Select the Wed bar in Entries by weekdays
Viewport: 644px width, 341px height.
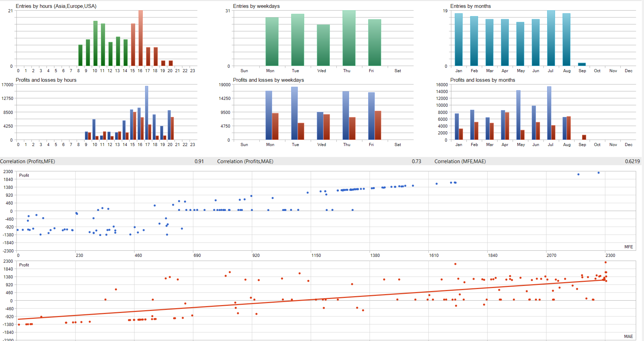point(323,45)
